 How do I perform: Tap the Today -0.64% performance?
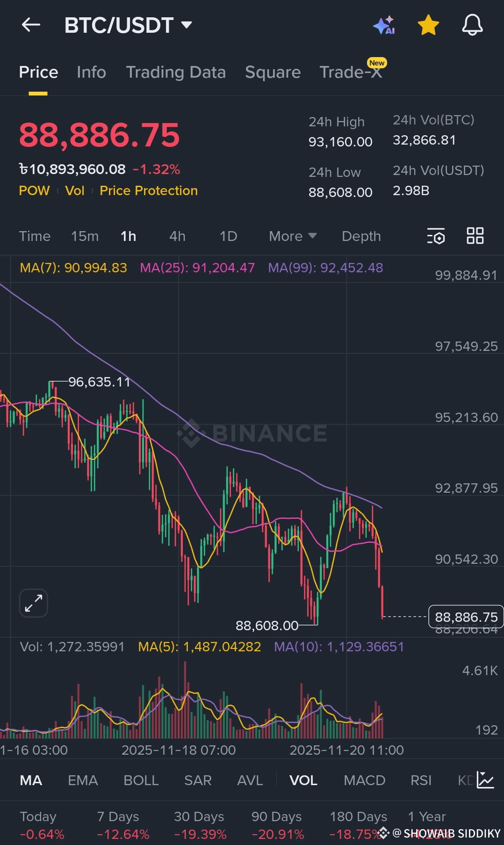[x=42, y=825]
